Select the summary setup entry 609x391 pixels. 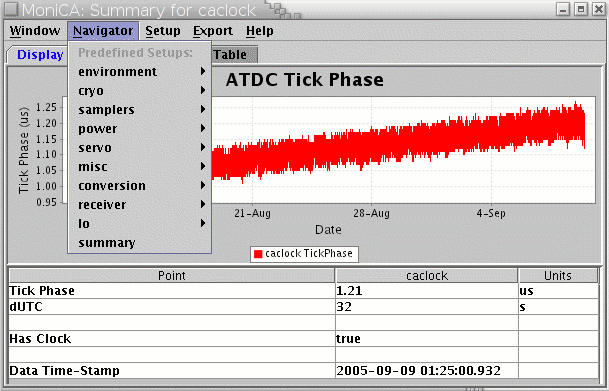[139, 243]
